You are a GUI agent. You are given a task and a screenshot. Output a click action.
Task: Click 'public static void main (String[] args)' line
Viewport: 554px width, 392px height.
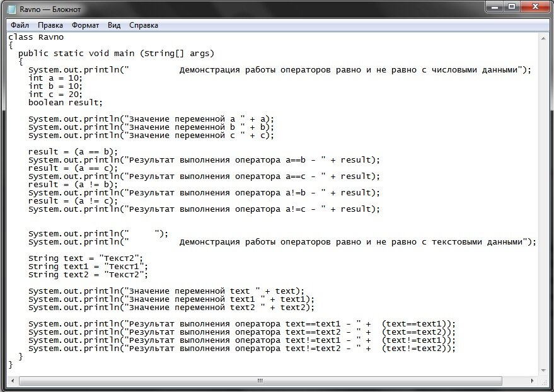click(116, 54)
